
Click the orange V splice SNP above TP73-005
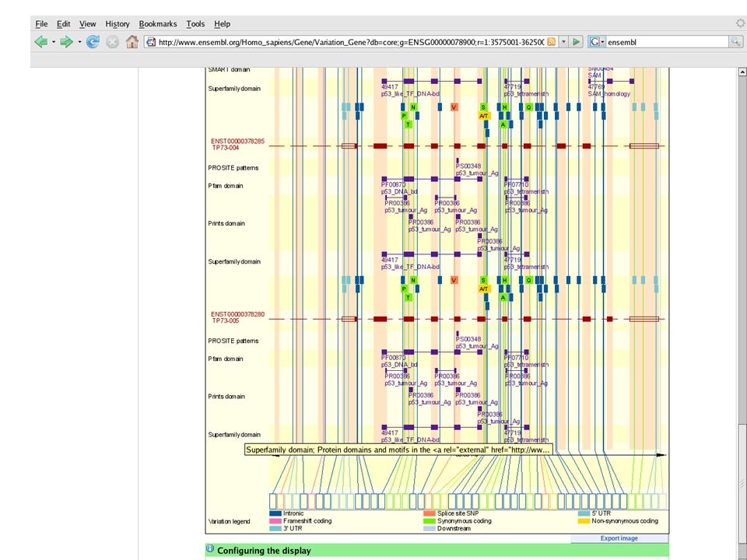[454, 280]
